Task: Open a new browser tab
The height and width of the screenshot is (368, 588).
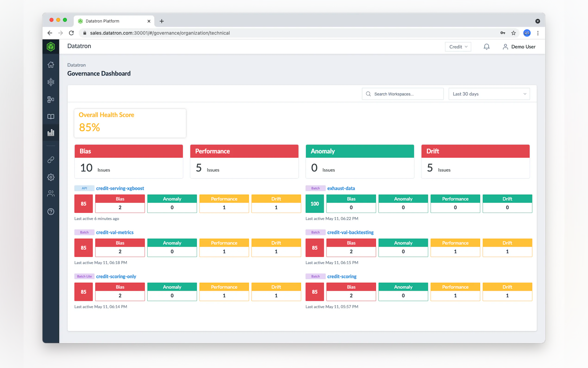Action: coord(162,21)
